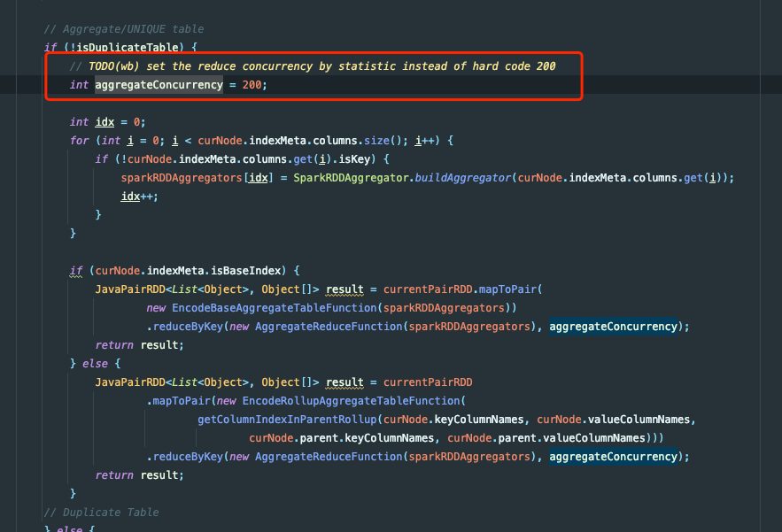Click the isDuplicateTable variable in the if condition
The height and width of the screenshot is (532, 782).
point(128,48)
